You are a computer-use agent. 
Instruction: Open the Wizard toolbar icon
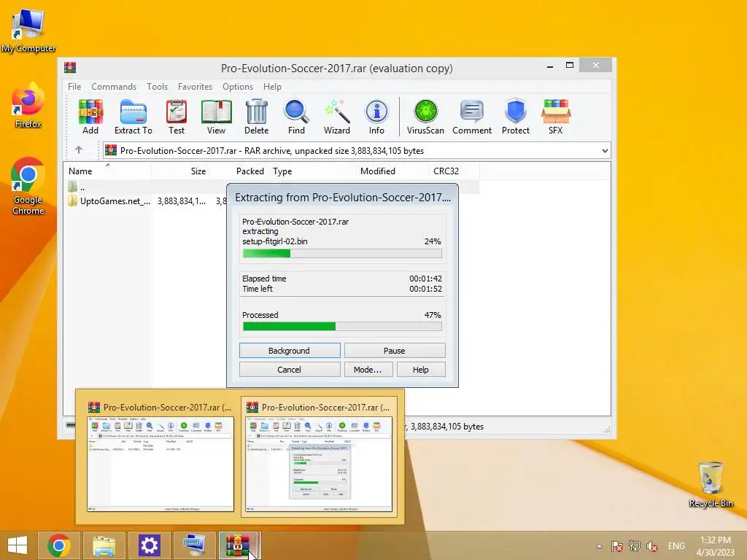[337, 117]
